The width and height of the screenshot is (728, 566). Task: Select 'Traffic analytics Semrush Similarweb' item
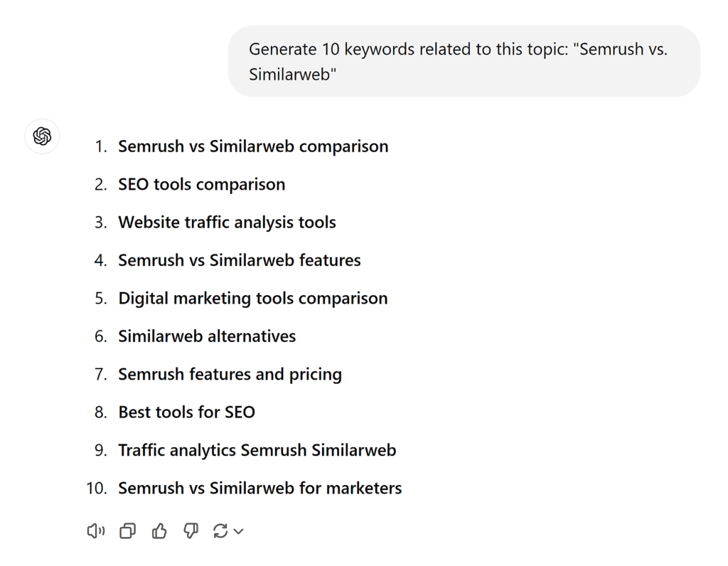click(x=257, y=450)
